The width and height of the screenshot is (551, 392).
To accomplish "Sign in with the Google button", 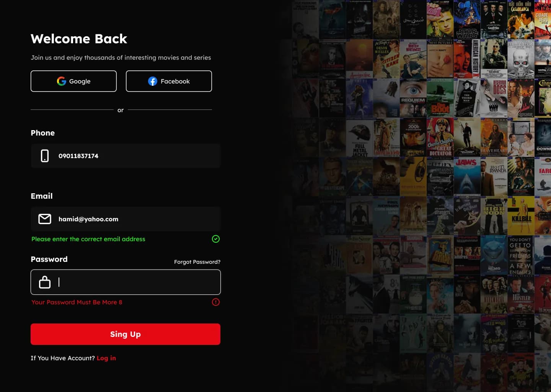I will [73, 81].
